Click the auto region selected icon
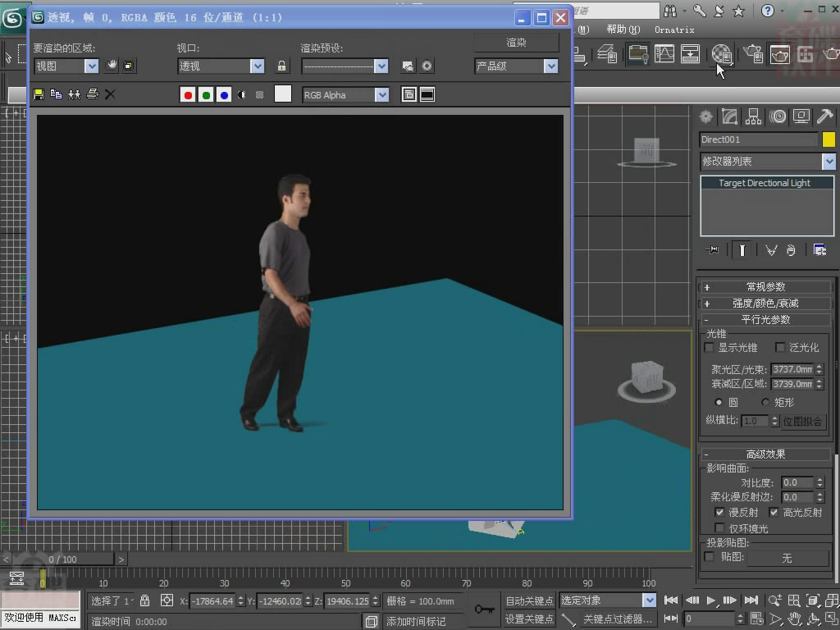840x630 pixels. pos(129,66)
